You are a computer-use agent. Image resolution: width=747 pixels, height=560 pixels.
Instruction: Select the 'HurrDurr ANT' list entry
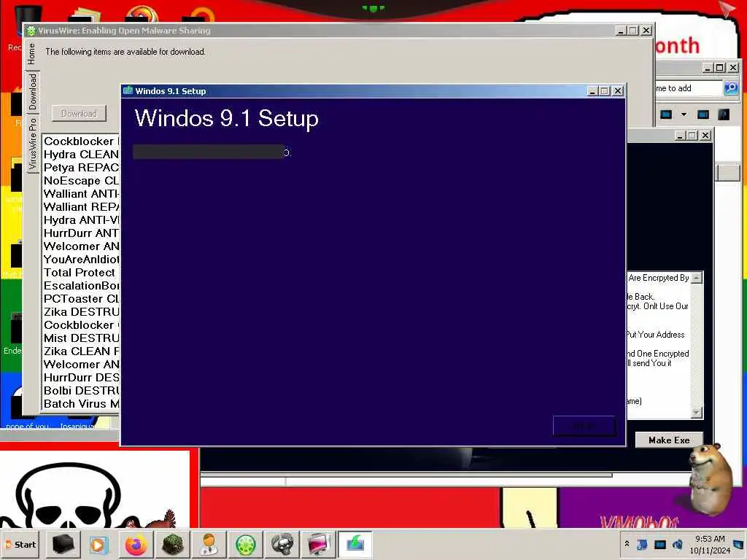(x=81, y=233)
